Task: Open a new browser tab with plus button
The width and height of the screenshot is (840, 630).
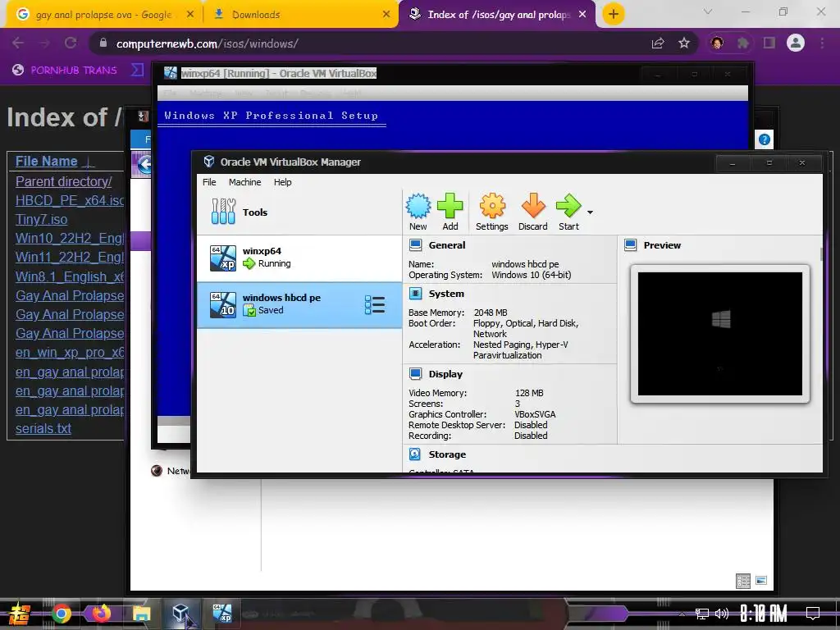Action: 614,15
